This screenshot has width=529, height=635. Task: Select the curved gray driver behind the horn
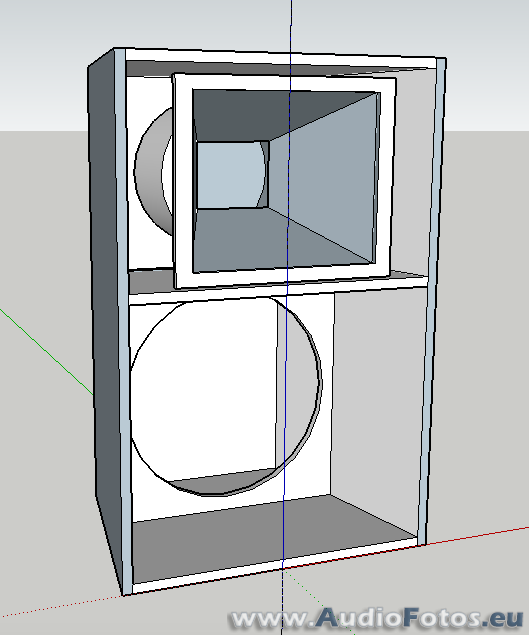[154, 172]
